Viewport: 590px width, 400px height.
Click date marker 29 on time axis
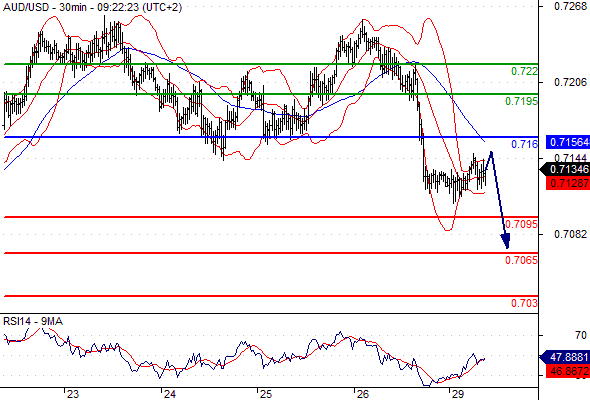pos(458,394)
